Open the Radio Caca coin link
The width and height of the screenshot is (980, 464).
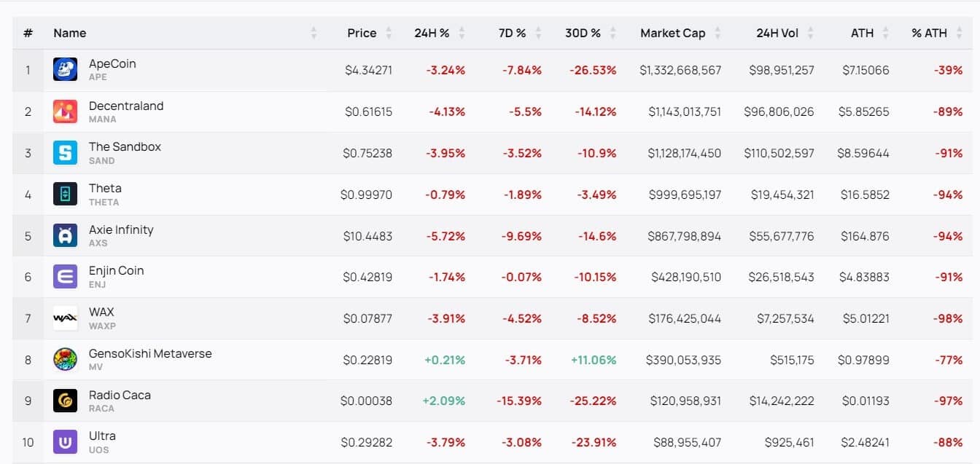point(120,395)
